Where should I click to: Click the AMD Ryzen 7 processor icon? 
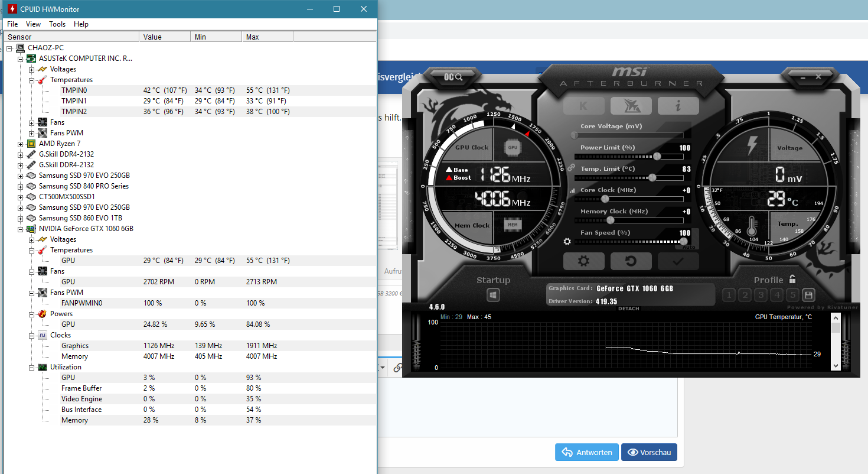tap(31, 144)
